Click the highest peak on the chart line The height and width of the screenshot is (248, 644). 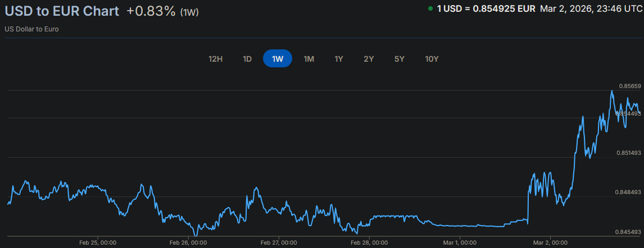coord(611,90)
